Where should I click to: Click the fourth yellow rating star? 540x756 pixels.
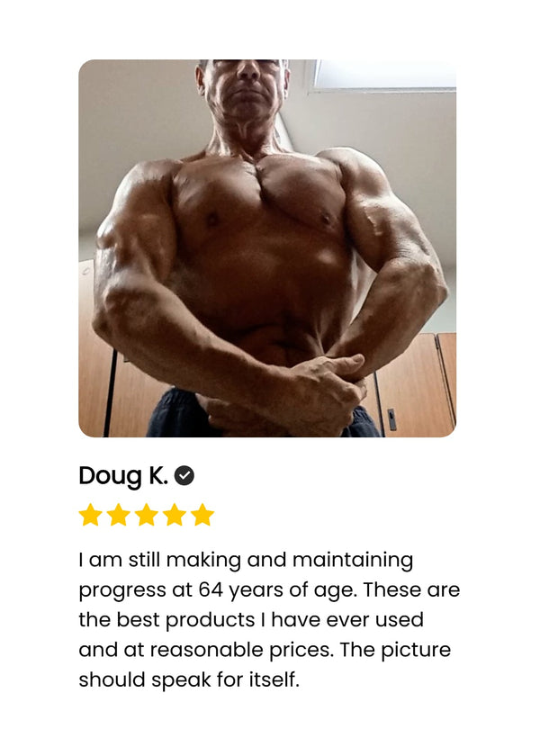175,515
